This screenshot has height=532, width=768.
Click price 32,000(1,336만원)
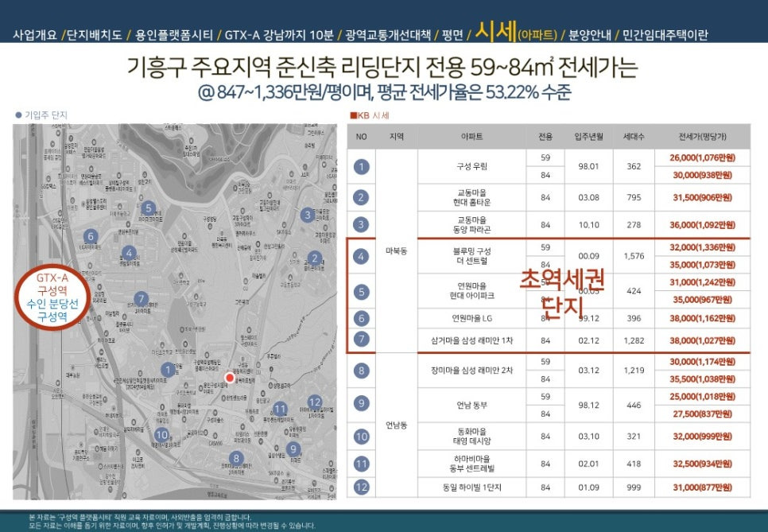tap(702, 247)
